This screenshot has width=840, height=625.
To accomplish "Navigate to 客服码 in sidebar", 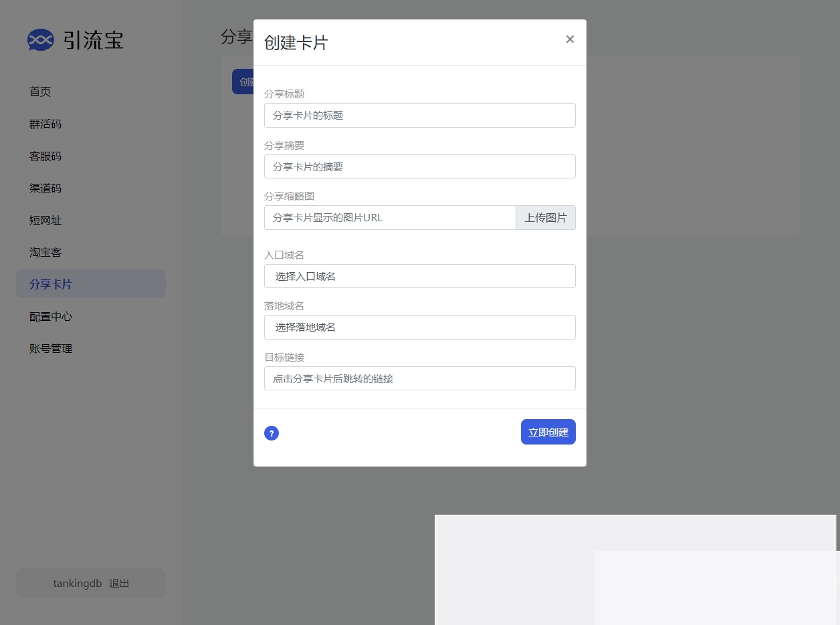I will point(45,156).
